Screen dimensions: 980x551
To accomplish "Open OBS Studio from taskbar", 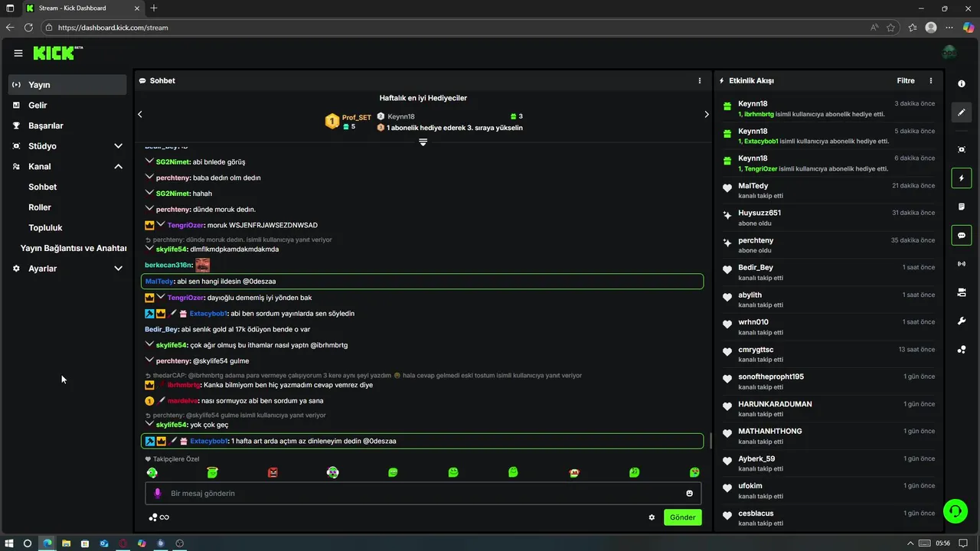I will (x=180, y=543).
